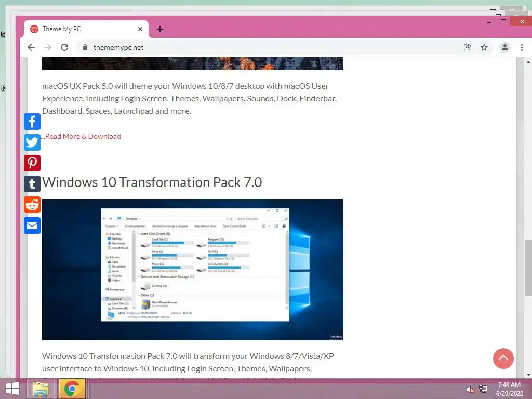
Task: Open the Windows Start button
Action: (x=12, y=389)
